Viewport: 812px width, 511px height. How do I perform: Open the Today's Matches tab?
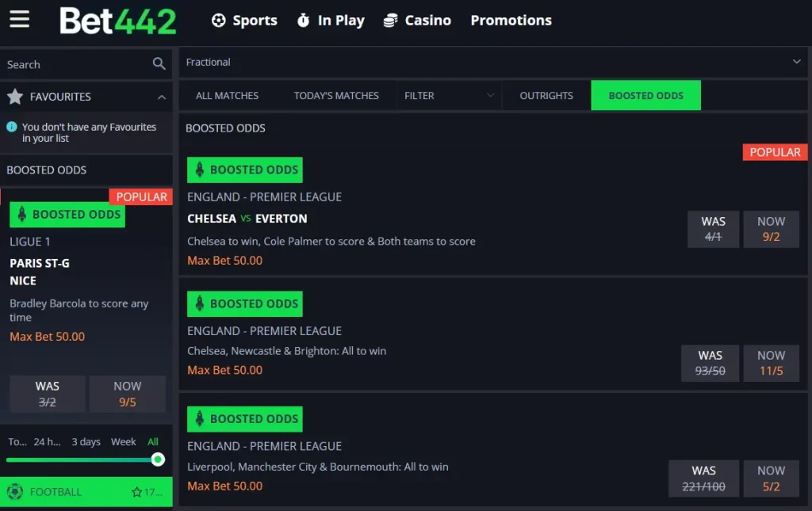[336, 96]
